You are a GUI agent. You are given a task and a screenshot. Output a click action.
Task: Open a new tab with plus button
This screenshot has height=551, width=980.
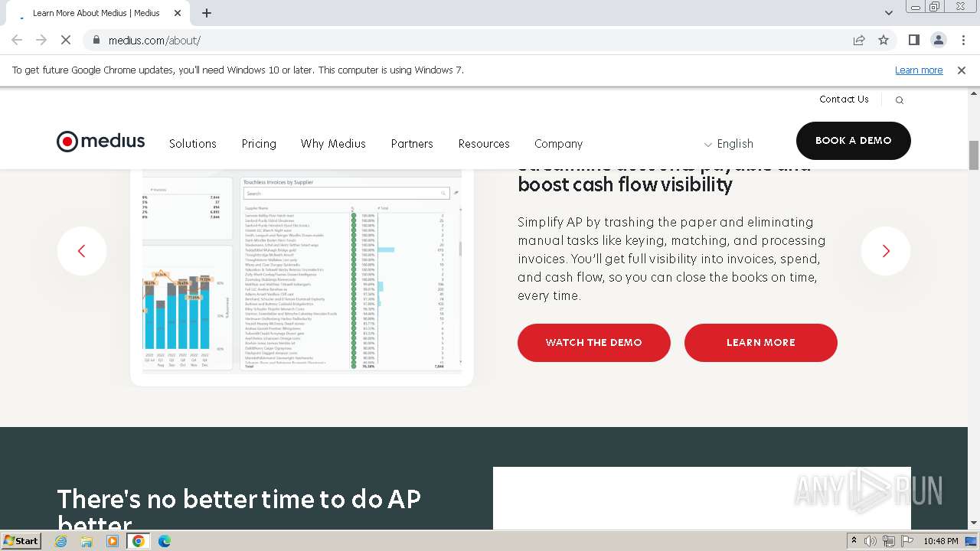click(207, 13)
